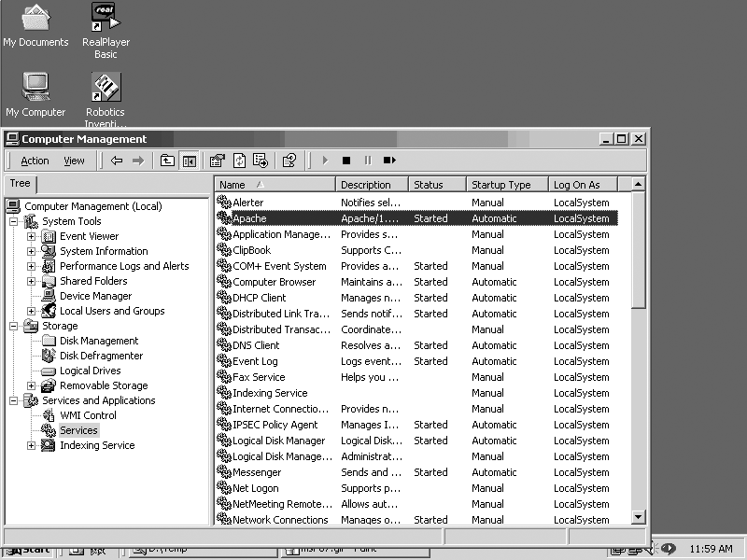The width and height of the screenshot is (747, 560).
Task: Open the View menu
Action: click(x=74, y=161)
